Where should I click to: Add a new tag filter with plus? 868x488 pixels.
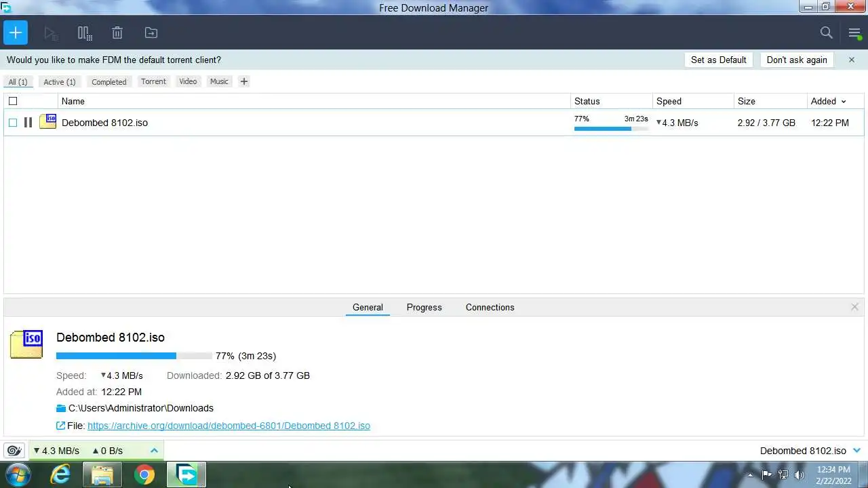click(244, 81)
